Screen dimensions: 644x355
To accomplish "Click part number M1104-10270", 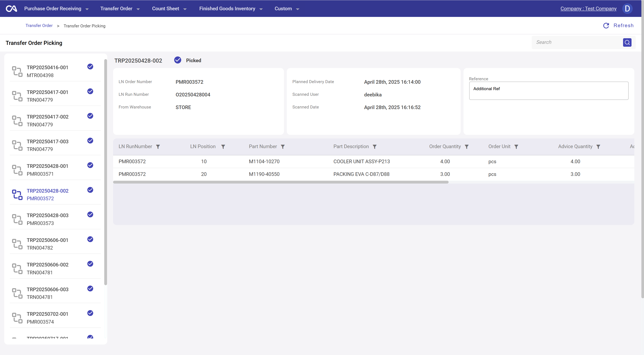I will click(264, 161).
